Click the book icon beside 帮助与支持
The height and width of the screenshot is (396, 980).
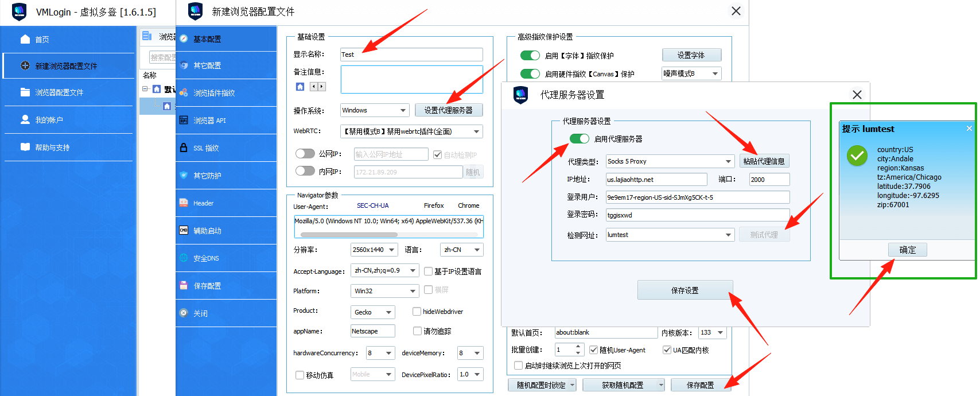coord(25,147)
